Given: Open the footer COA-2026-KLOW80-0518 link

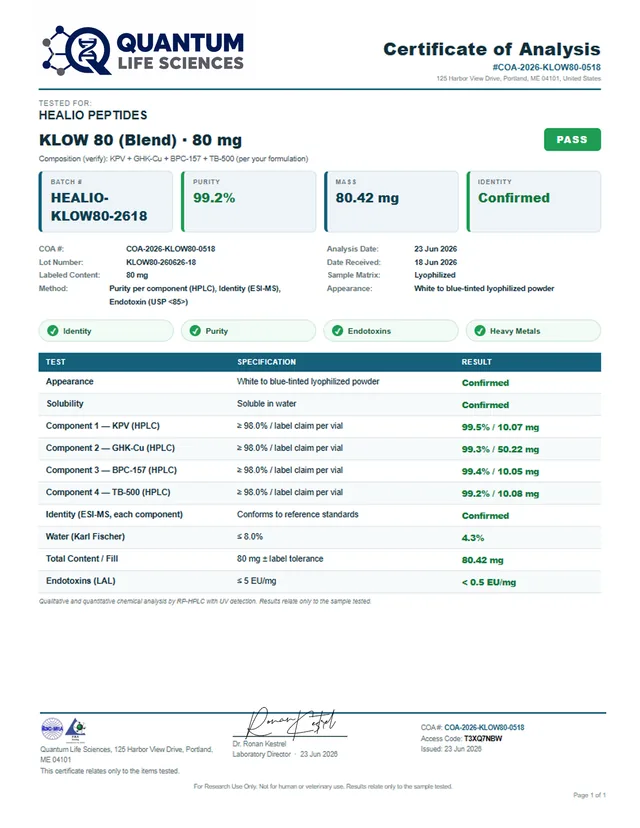Looking at the screenshot, I should [x=484, y=727].
